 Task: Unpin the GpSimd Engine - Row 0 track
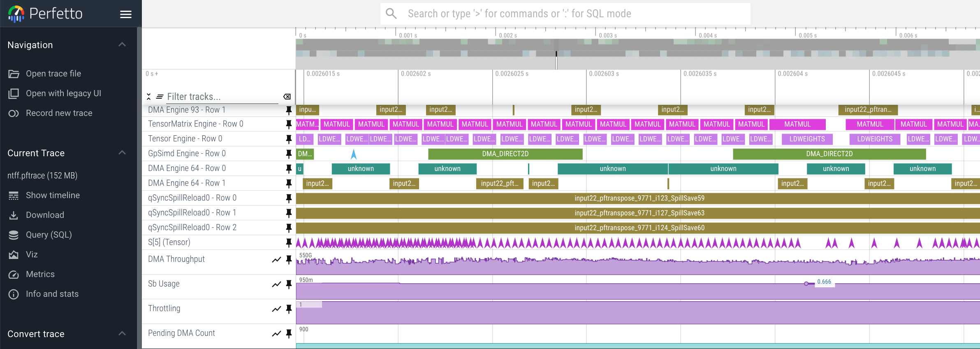pos(289,154)
